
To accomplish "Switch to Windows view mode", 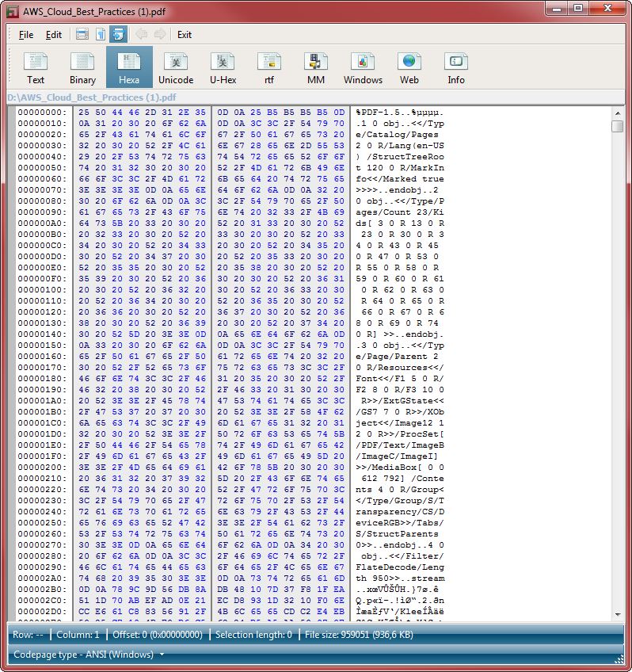I will pos(363,67).
